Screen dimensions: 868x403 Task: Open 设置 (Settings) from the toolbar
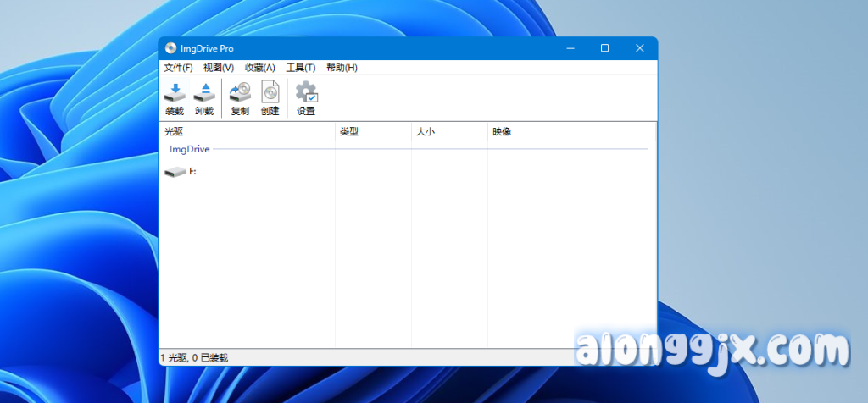[306, 97]
